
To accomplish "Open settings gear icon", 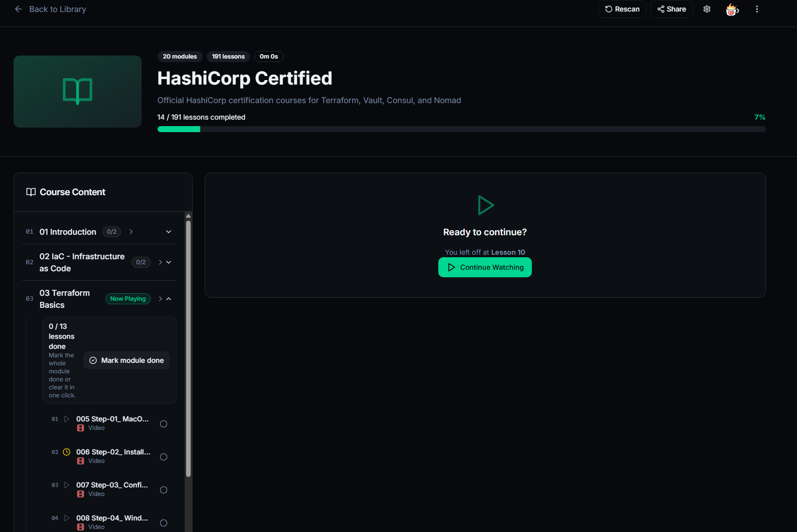I will (707, 9).
